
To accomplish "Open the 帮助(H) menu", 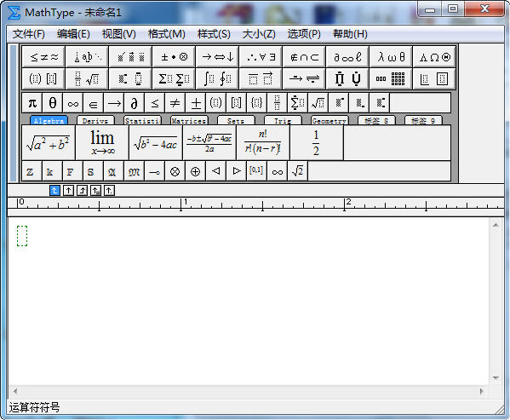I will 350,34.
